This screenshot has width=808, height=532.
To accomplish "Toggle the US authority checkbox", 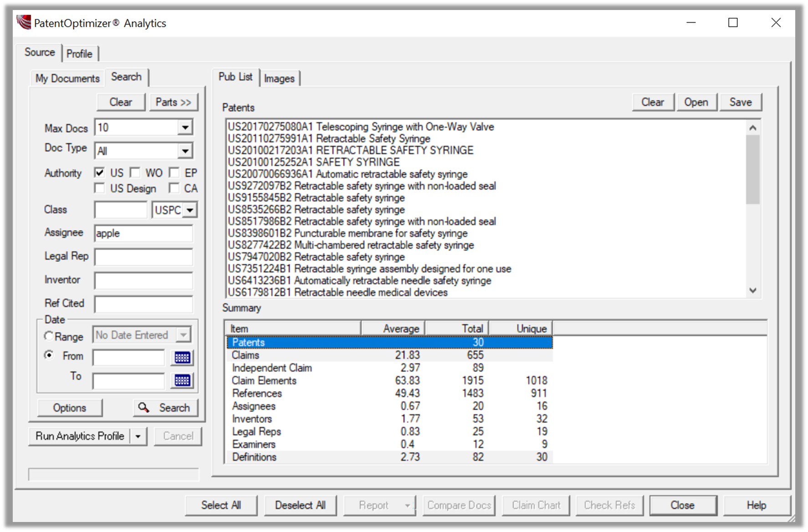I will click(99, 172).
